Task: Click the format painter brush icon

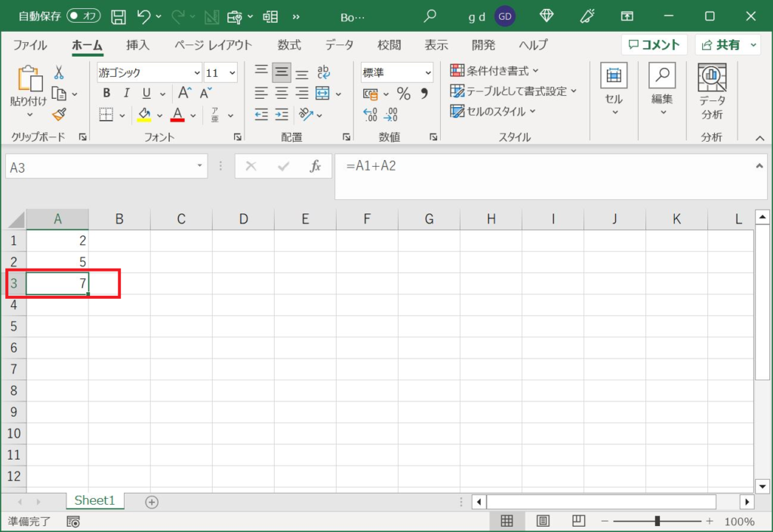Action: 59,115
